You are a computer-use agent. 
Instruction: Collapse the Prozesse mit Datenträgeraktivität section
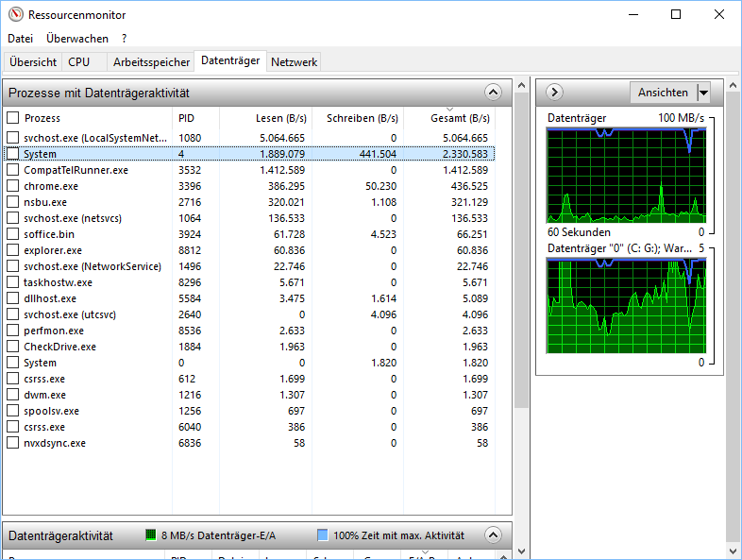pos(493,92)
